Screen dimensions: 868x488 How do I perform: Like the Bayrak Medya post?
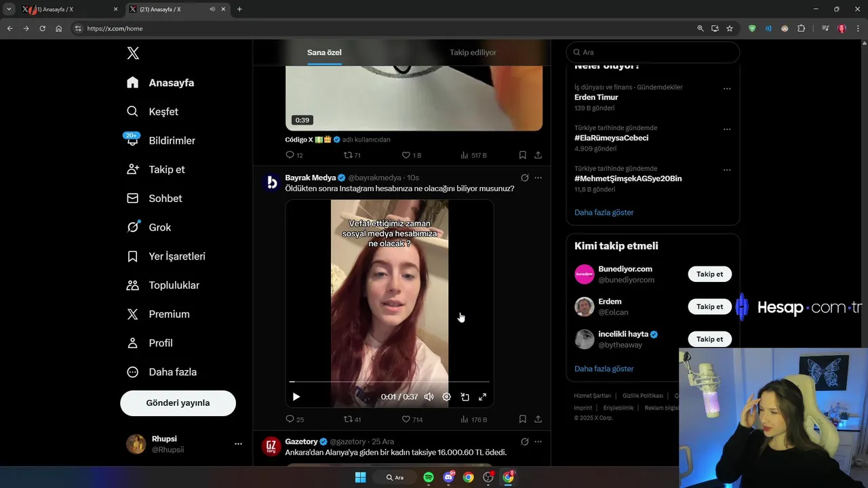412,420
